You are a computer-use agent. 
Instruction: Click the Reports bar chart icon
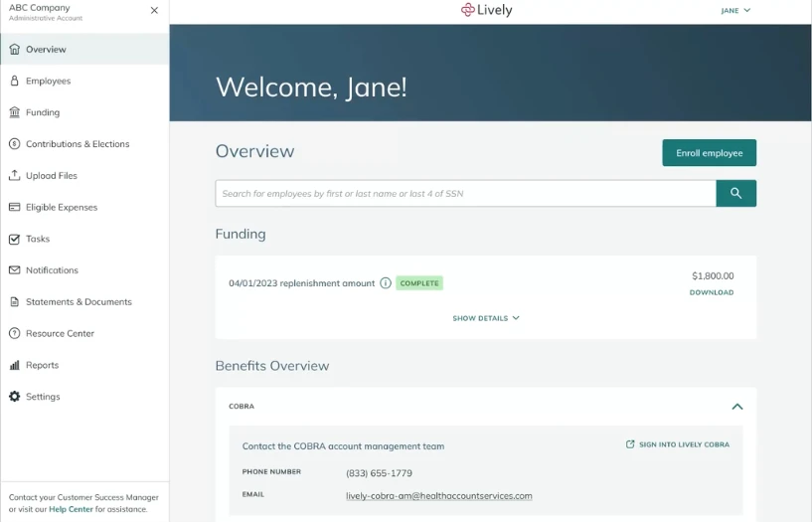click(x=15, y=365)
